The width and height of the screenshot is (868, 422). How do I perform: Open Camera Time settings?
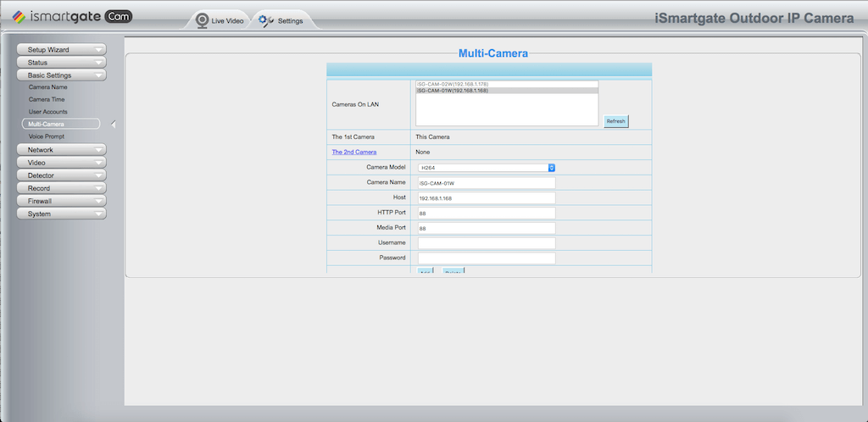47,99
